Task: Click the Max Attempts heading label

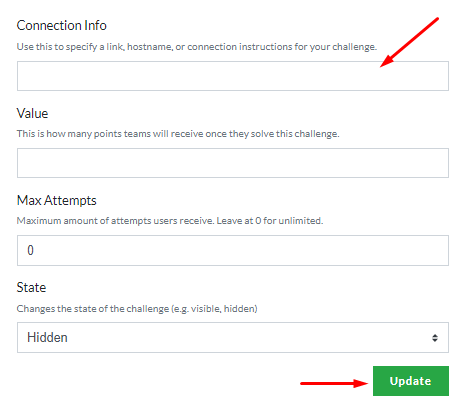Action: pyautogui.click(x=57, y=200)
